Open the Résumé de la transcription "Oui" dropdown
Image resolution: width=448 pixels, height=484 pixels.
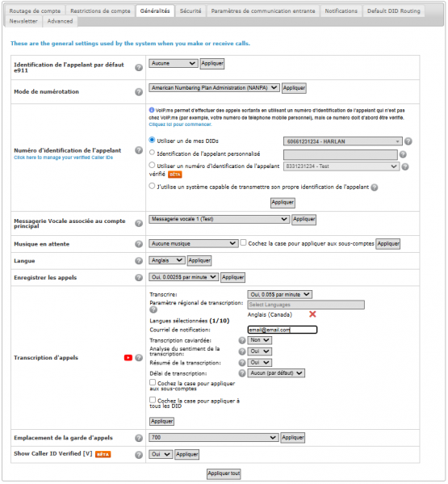260,362
